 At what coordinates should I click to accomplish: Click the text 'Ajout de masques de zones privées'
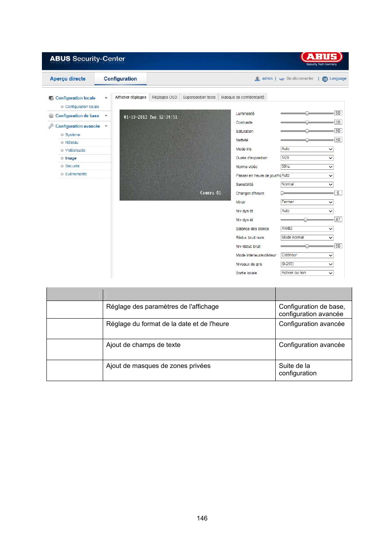[158, 366]
